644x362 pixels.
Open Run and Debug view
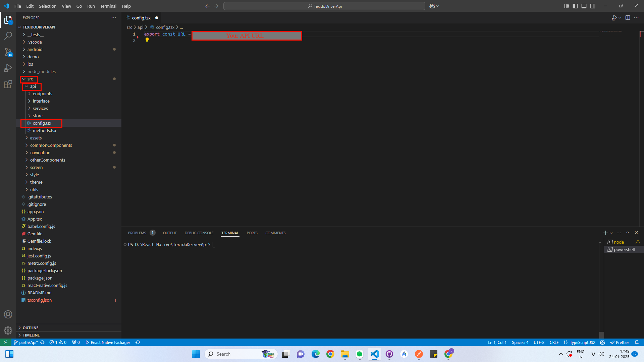[8, 68]
